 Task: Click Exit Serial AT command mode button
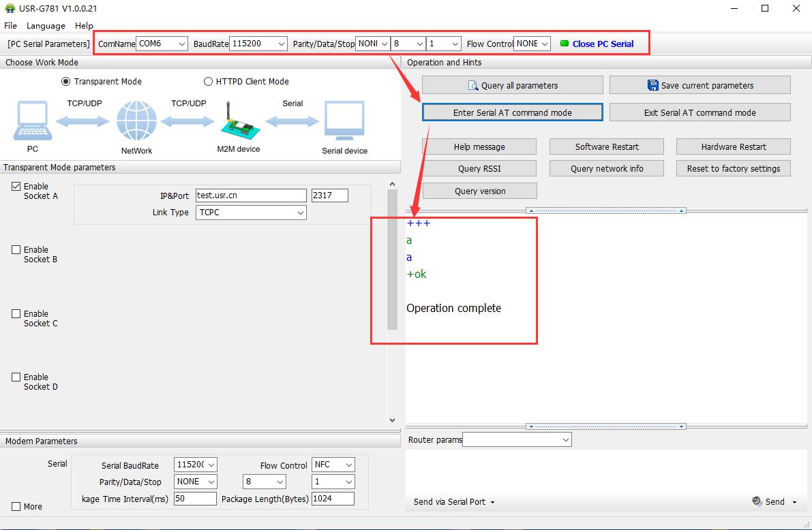700,112
